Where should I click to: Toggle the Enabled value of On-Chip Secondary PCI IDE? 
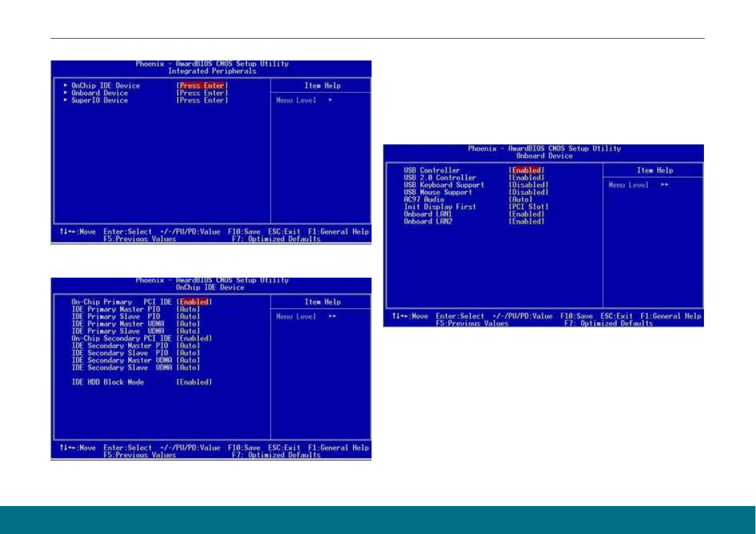click(x=194, y=338)
